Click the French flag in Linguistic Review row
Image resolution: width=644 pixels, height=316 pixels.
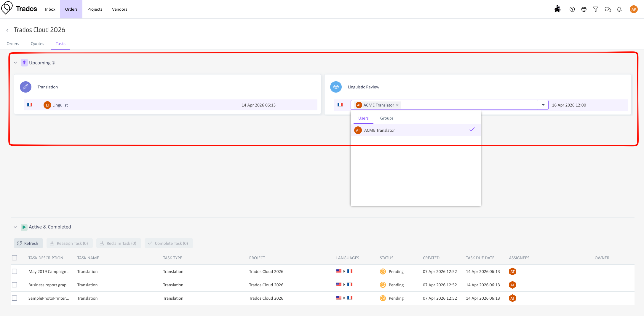[340, 105]
